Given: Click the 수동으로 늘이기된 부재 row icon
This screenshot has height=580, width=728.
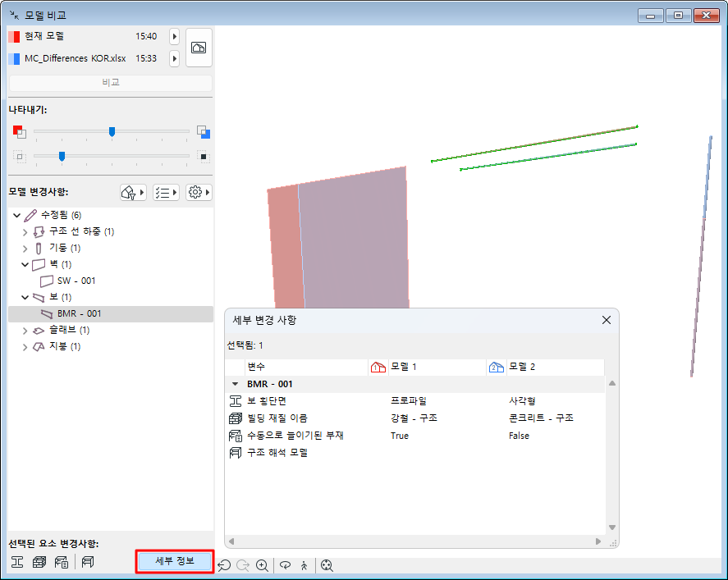Looking at the screenshot, I should pyautogui.click(x=236, y=436).
